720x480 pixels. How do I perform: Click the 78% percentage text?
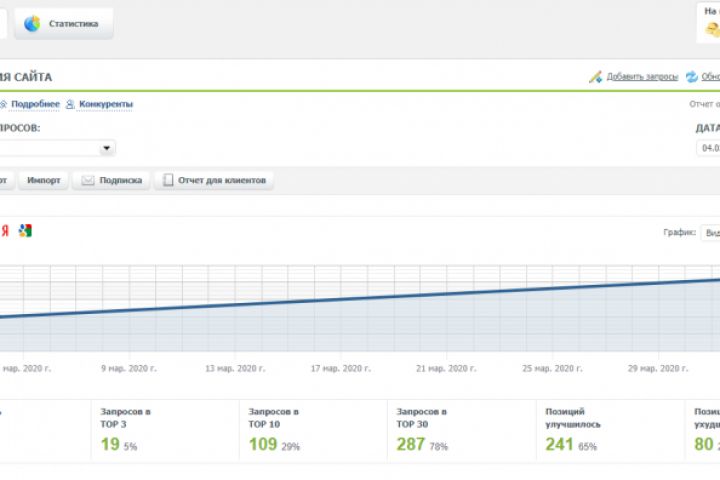pos(439,446)
